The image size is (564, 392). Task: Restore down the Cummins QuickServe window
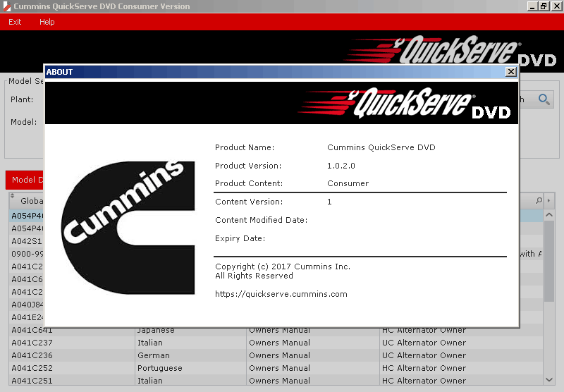click(544, 6)
